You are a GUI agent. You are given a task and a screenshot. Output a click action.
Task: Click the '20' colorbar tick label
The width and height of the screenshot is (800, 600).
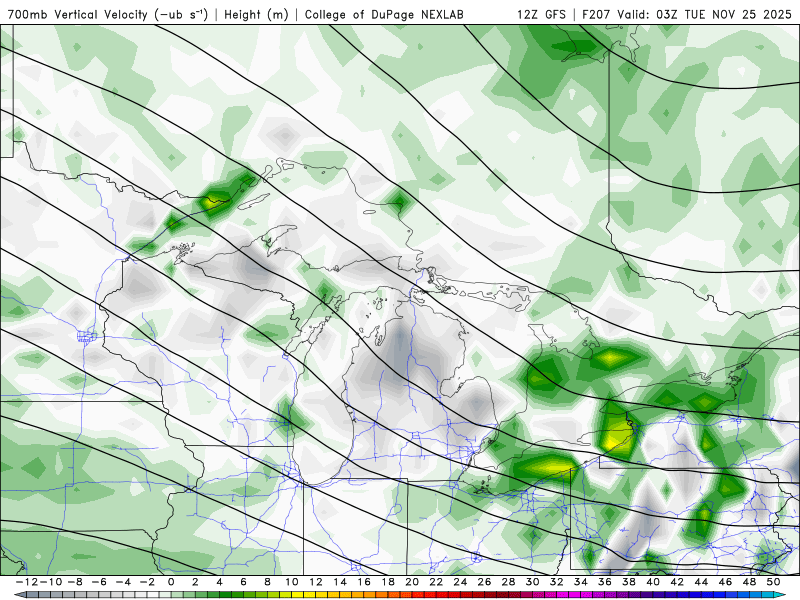(412, 582)
